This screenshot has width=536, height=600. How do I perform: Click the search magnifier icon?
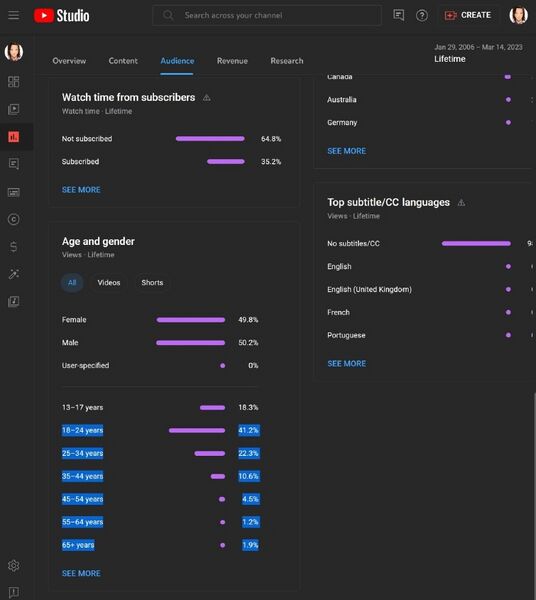click(x=168, y=15)
